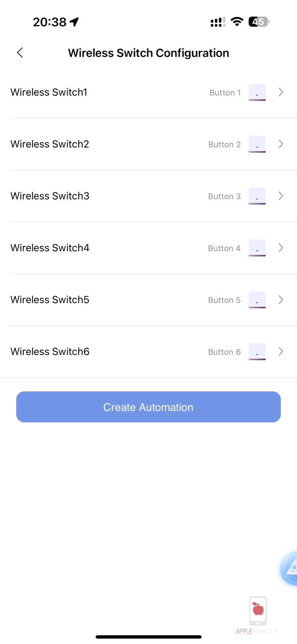Tap the Button 6 assignment label
The height and width of the screenshot is (644, 297).
[x=224, y=352]
